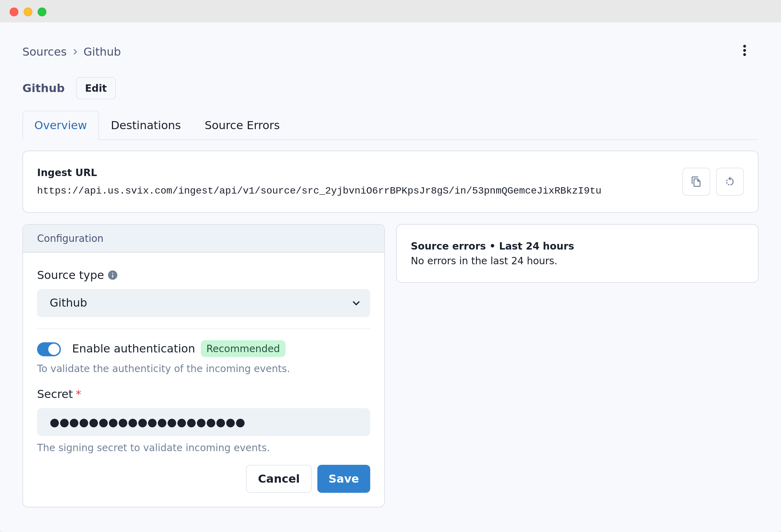781x532 pixels.
Task: Click the red close window button
Action: point(14,12)
